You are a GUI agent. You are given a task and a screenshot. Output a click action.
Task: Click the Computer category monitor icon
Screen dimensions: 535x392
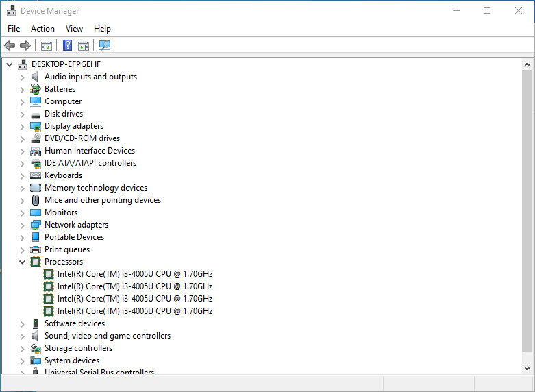36,101
